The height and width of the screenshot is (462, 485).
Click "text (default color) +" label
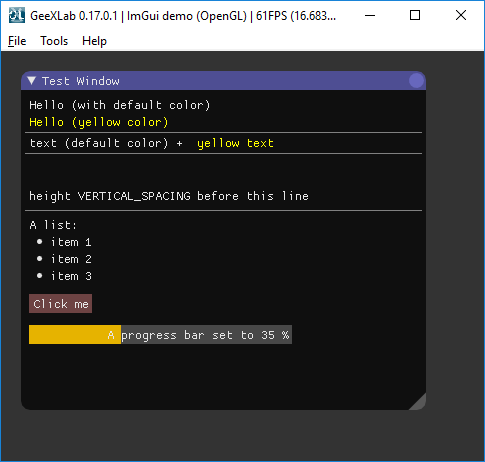(106, 143)
